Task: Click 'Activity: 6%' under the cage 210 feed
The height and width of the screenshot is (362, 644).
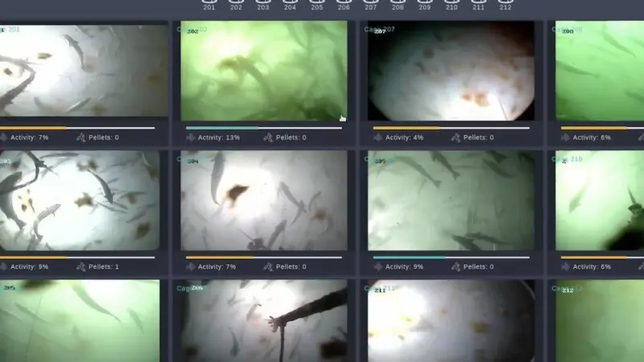Action: [x=592, y=267]
